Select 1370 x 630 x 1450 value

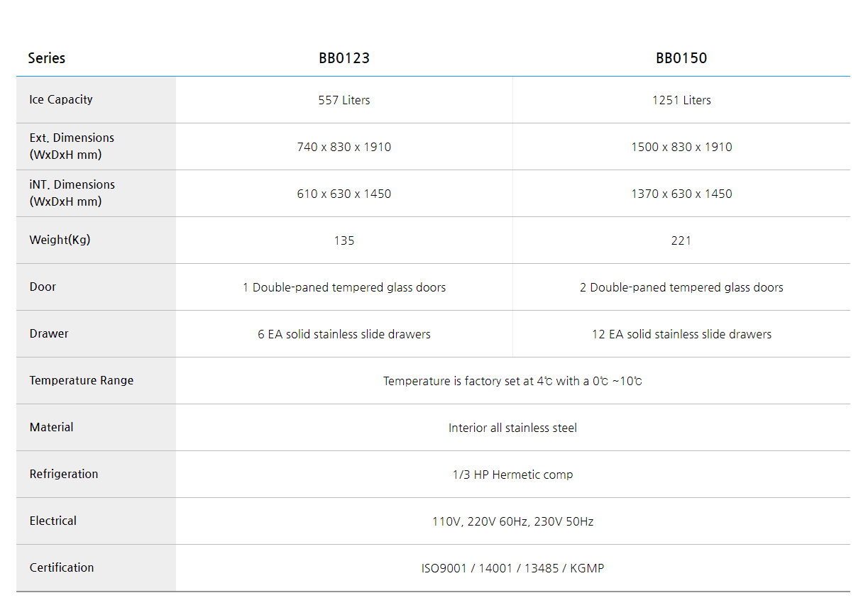coord(681,194)
